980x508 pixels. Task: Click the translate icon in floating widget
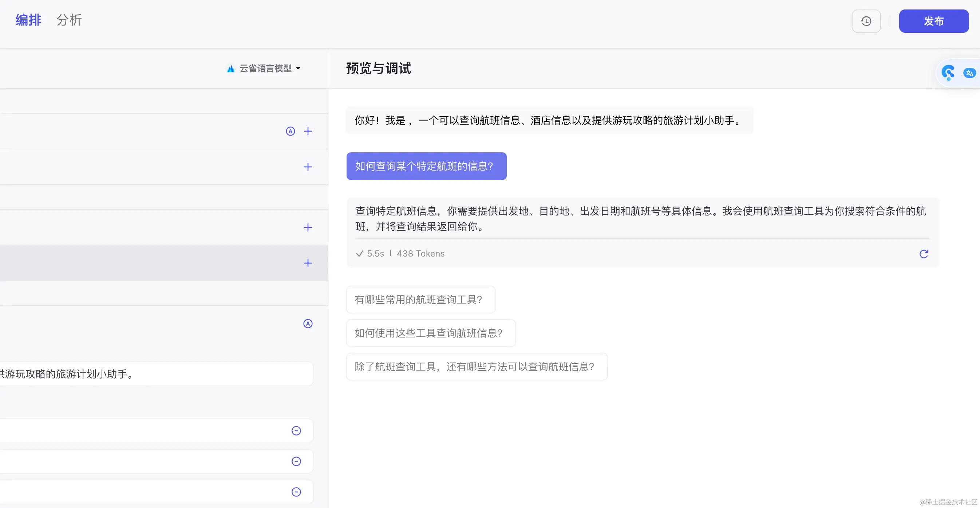click(969, 73)
